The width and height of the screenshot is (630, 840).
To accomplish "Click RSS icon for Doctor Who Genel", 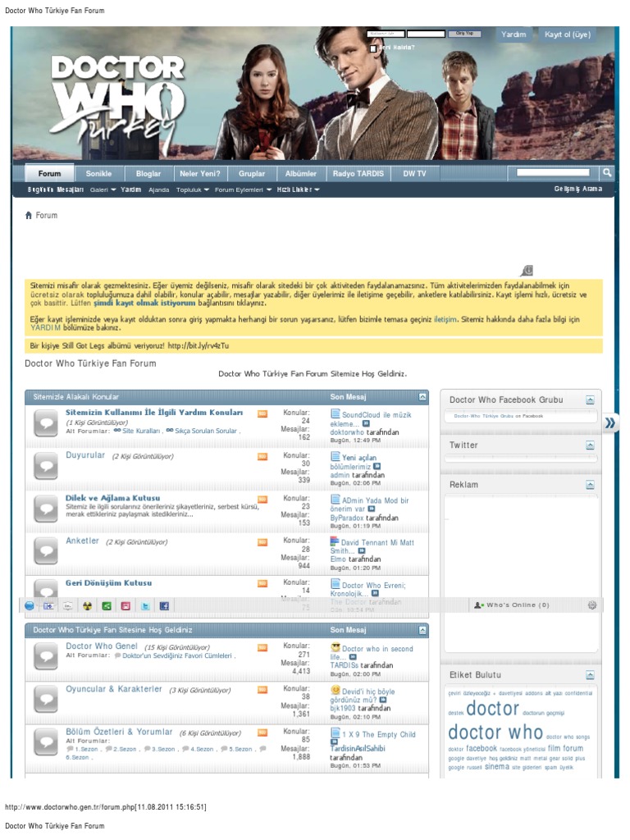I will [x=262, y=648].
